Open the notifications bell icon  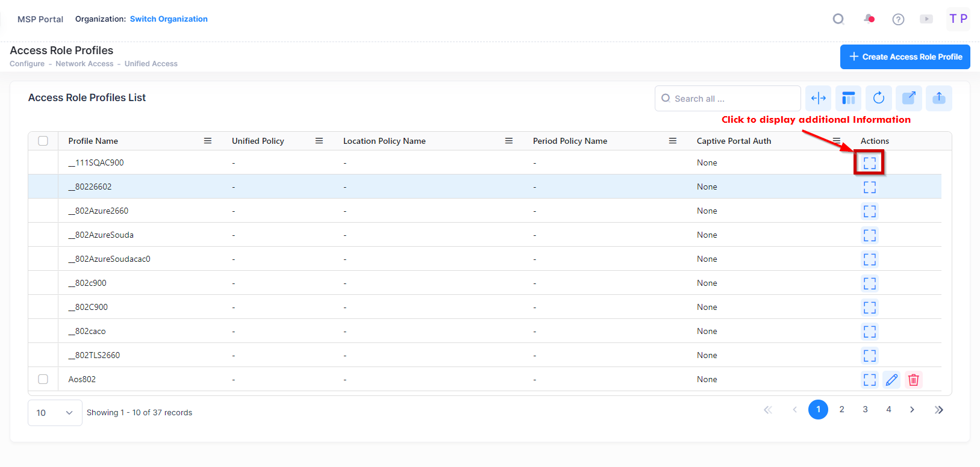869,19
